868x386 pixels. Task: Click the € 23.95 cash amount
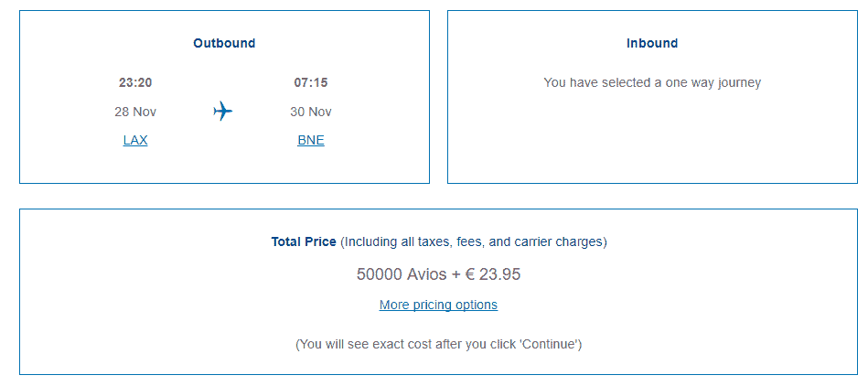click(x=493, y=273)
